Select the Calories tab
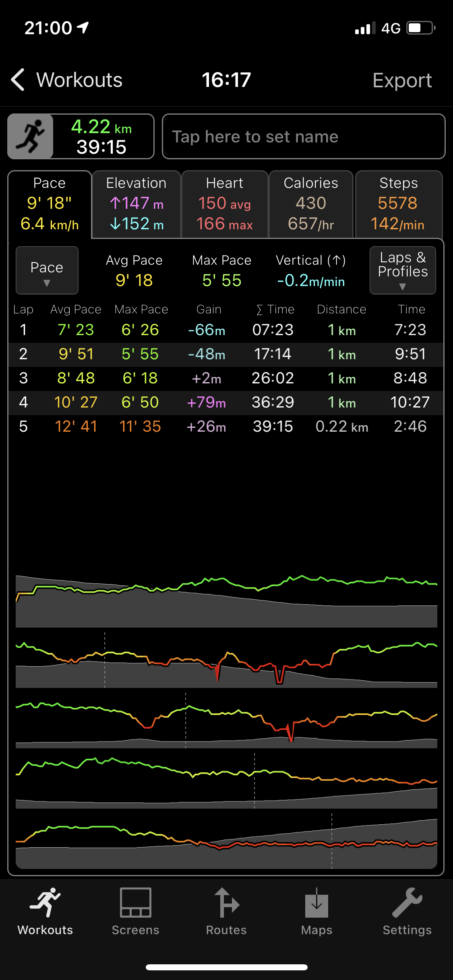453x980 pixels. [311, 204]
